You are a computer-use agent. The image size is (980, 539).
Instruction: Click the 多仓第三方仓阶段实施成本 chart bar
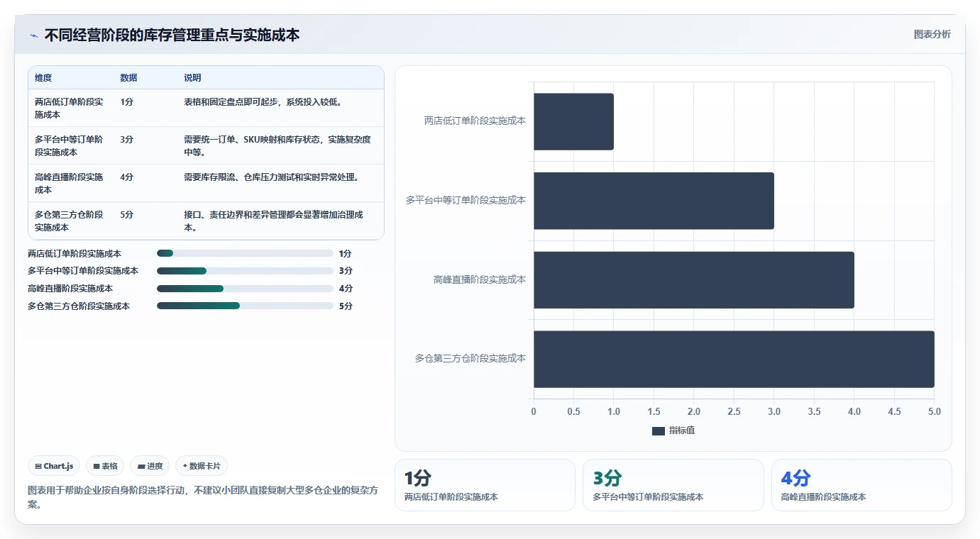[734, 359]
